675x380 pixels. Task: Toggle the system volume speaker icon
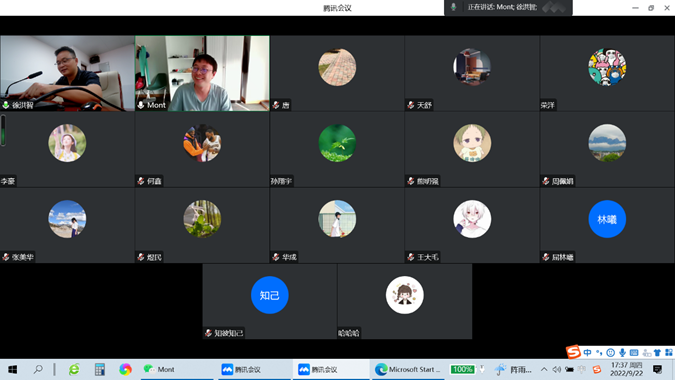point(557,369)
